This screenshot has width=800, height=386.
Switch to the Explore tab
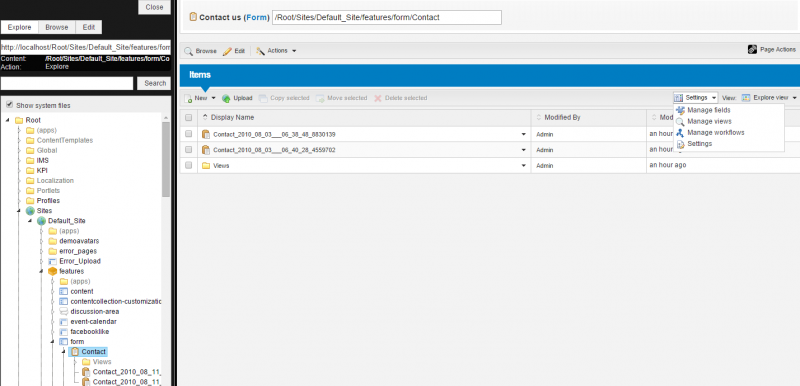tap(19, 28)
